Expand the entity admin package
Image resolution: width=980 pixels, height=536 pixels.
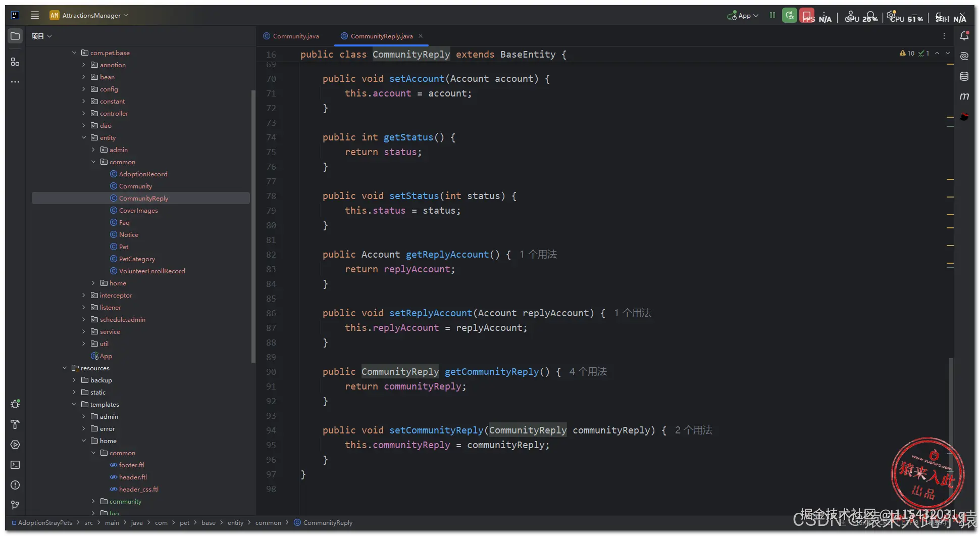(x=93, y=150)
